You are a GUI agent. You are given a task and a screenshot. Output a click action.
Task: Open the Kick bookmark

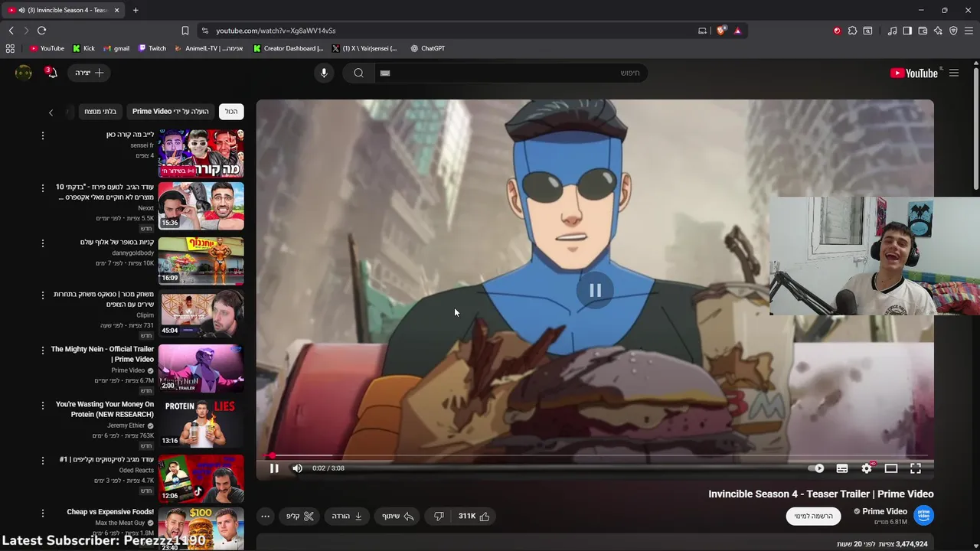(x=83, y=48)
